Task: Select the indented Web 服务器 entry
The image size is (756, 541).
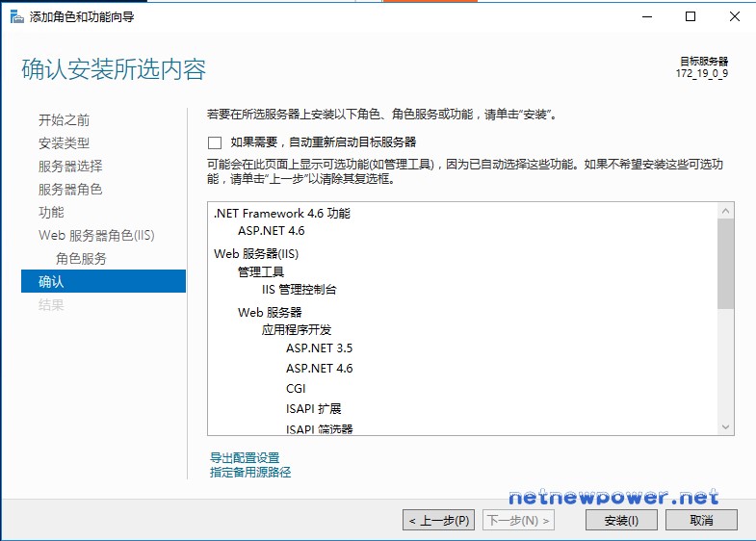Action: pos(270,313)
